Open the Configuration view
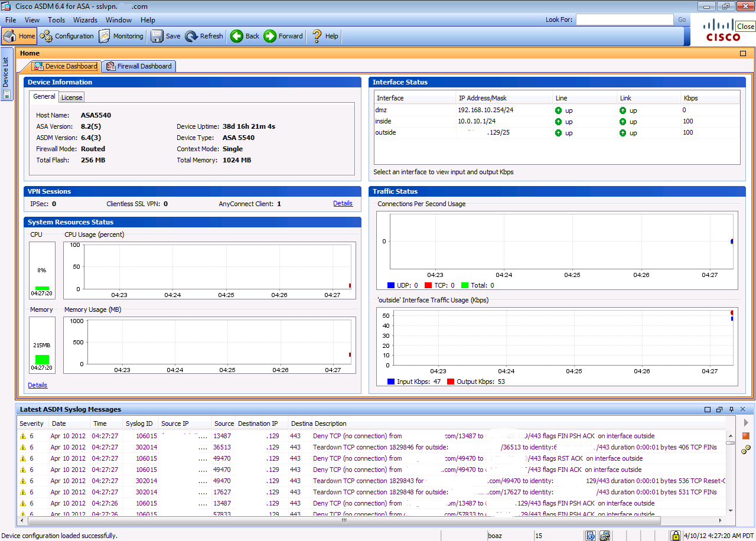Viewport: 756px width, 541px height. coord(67,35)
